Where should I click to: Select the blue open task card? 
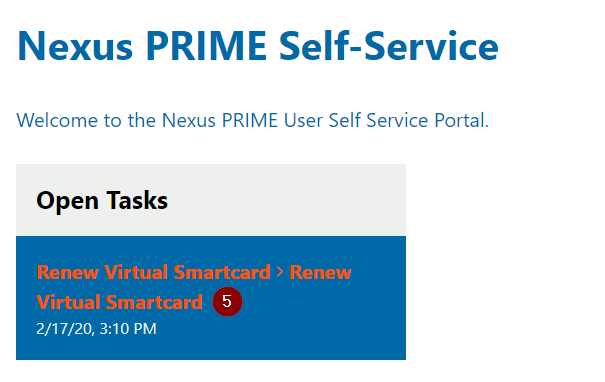pos(211,297)
